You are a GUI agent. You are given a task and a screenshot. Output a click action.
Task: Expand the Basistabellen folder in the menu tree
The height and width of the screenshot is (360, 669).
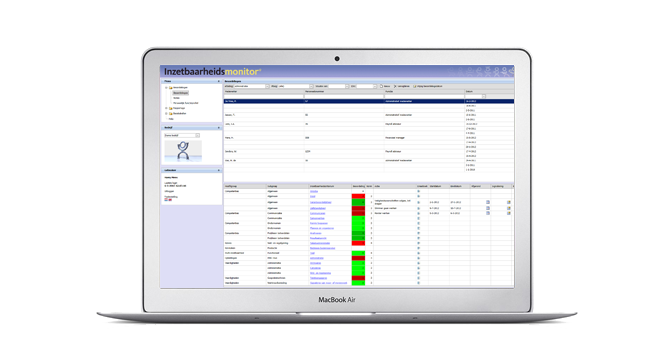tap(166, 113)
